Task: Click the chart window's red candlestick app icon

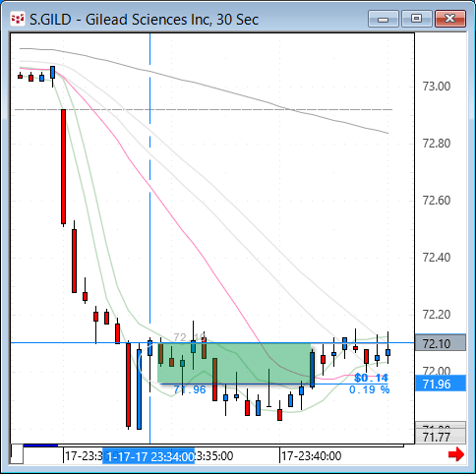Action: tap(18, 19)
